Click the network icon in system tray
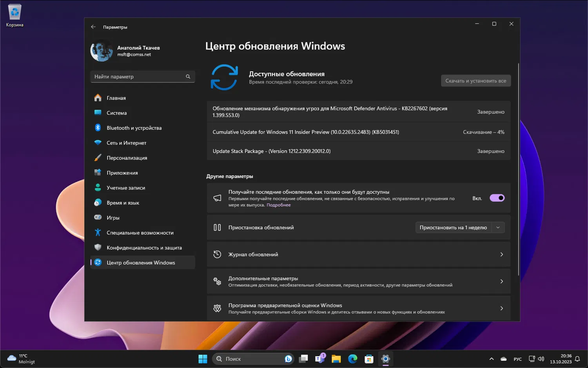 coord(532,359)
